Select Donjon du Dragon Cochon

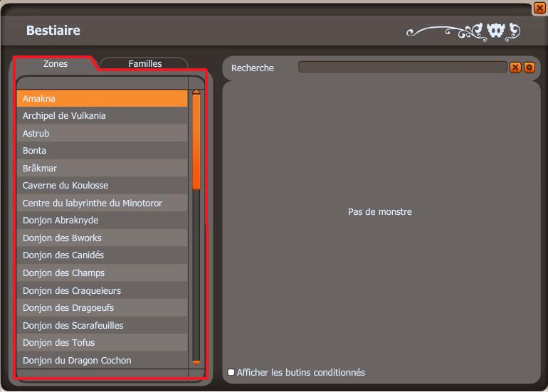point(102,360)
